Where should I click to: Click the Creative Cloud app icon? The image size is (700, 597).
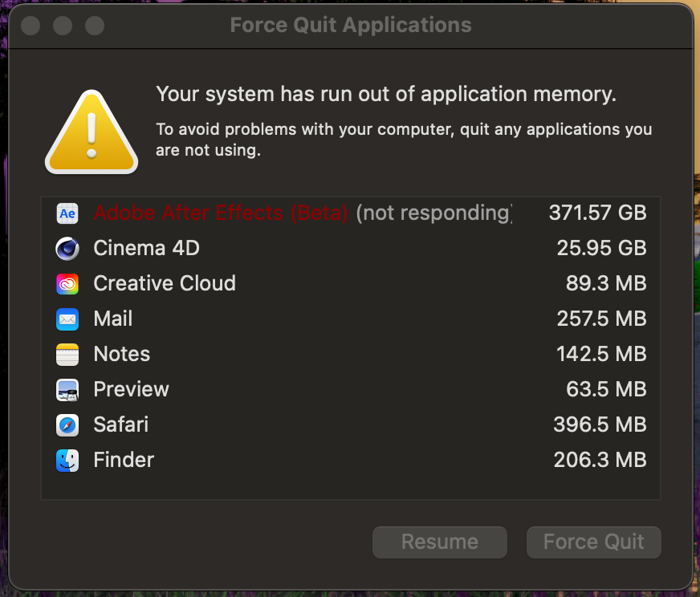click(x=67, y=283)
